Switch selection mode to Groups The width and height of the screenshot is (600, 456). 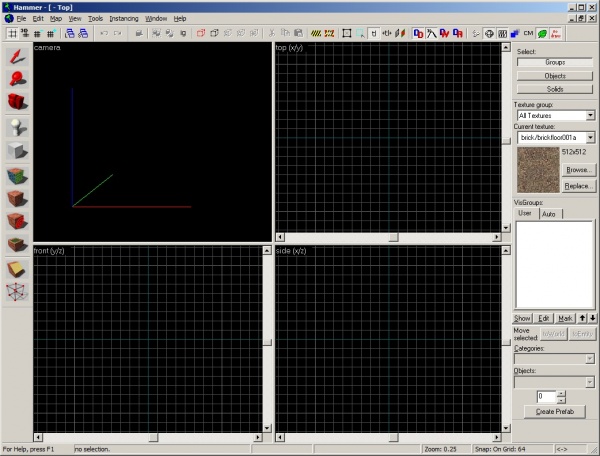(554, 62)
